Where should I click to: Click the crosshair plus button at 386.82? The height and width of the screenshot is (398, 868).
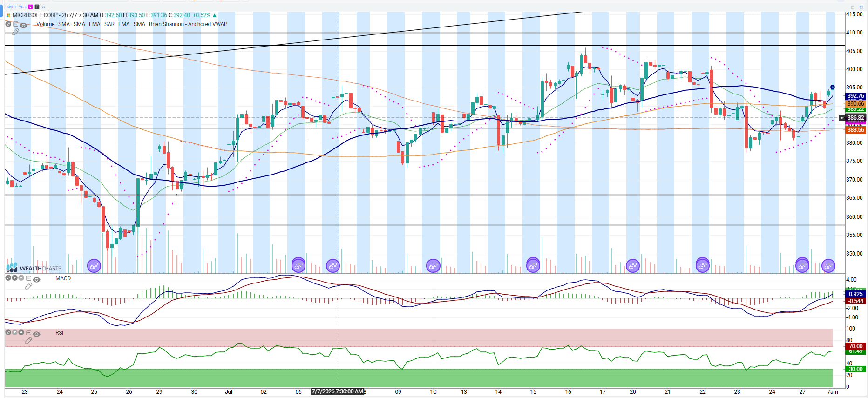(x=842, y=118)
